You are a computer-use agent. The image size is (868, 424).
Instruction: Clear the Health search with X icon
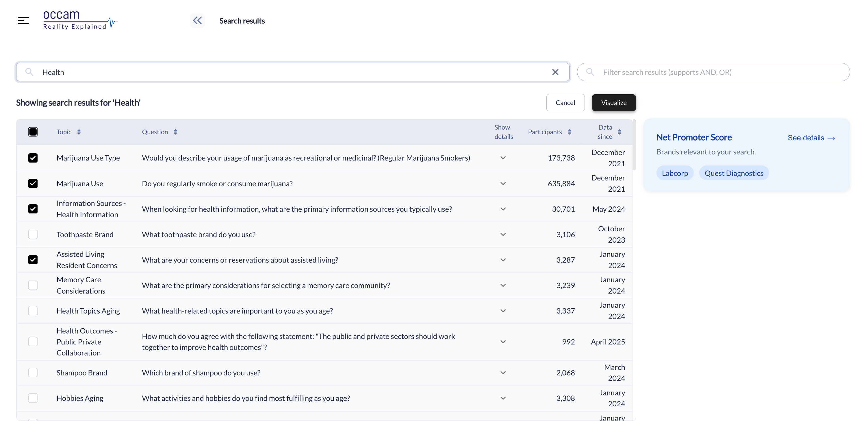click(x=555, y=72)
